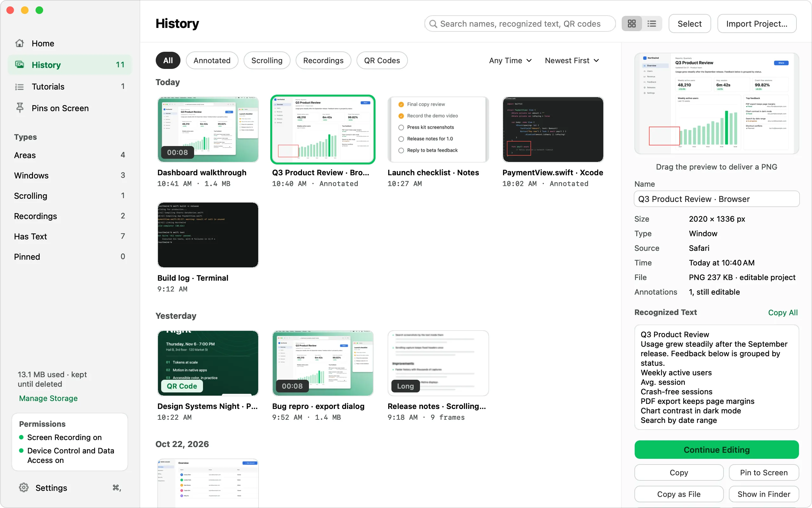The width and height of the screenshot is (812, 508).
Task: Select Areas type in sidebar
Action: pyautogui.click(x=69, y=155)
